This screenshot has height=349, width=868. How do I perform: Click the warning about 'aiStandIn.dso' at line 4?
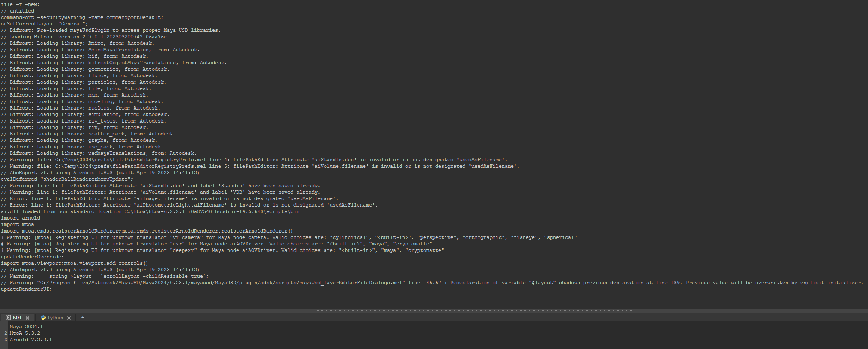click(254, 160)
